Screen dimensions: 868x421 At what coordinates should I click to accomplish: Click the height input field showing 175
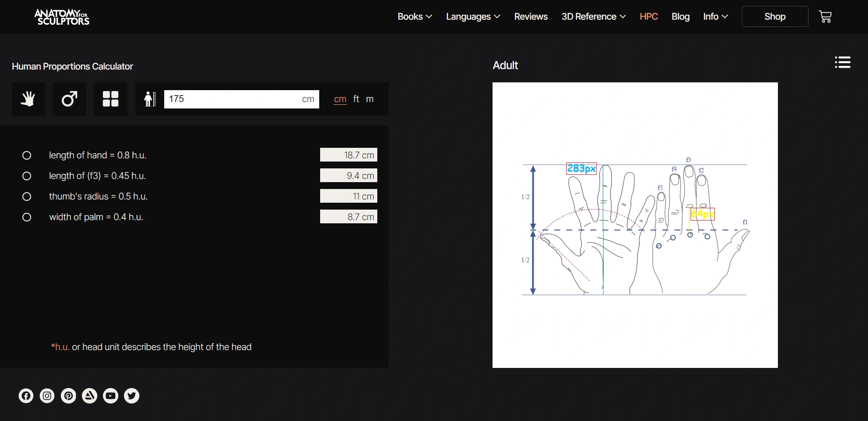coord(241,99)
